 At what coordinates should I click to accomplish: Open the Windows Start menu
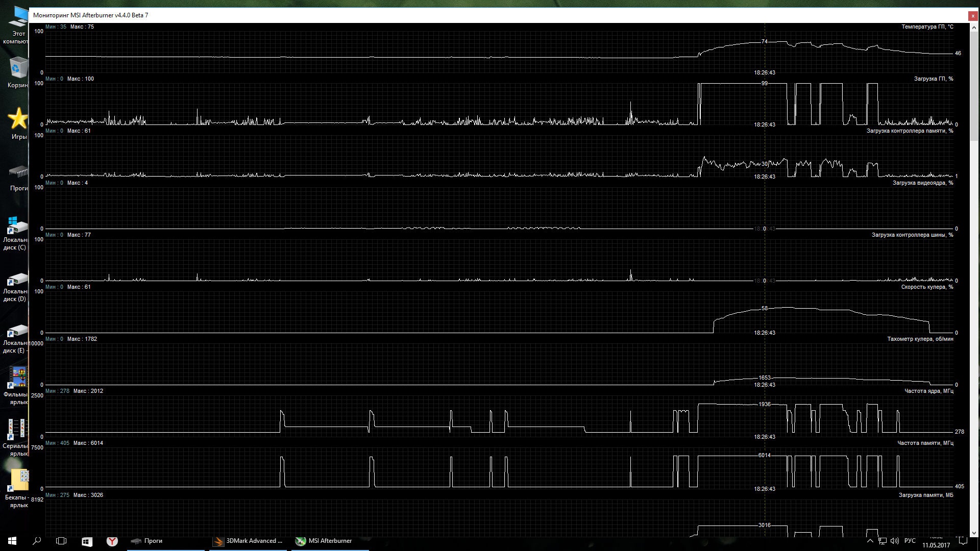tap(12, 541)
